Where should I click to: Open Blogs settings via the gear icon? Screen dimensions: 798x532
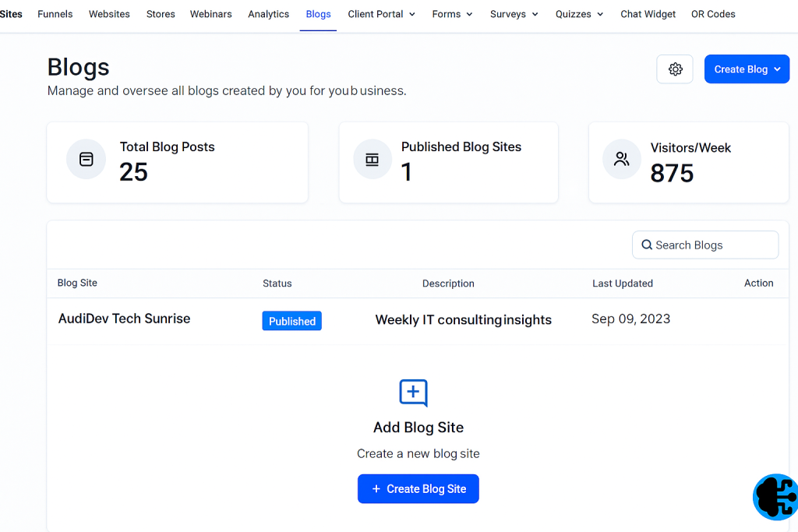(674, 69)
